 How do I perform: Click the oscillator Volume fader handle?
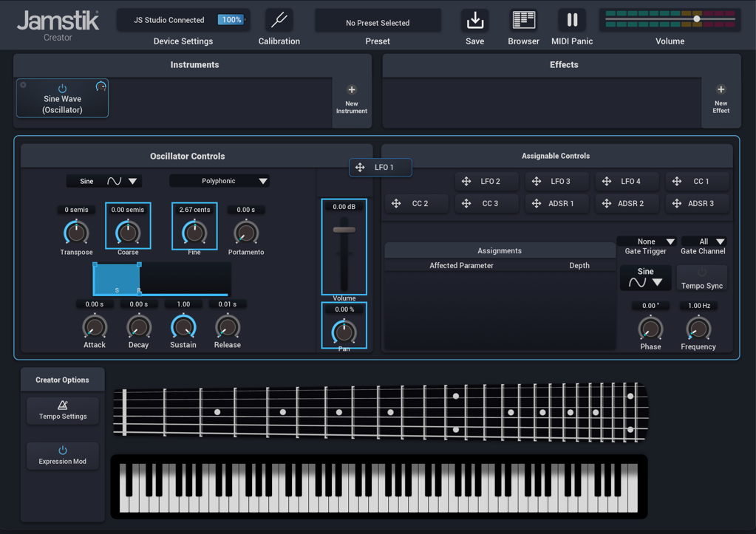click(344, 230)
